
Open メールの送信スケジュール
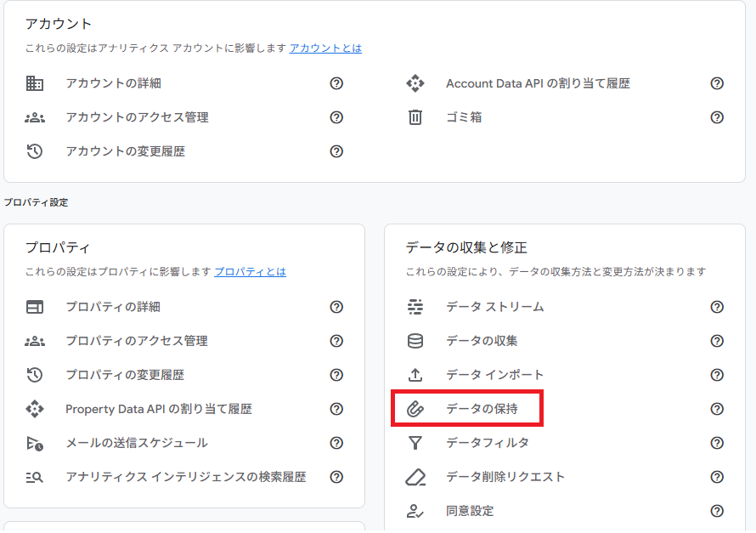point(137,443)
